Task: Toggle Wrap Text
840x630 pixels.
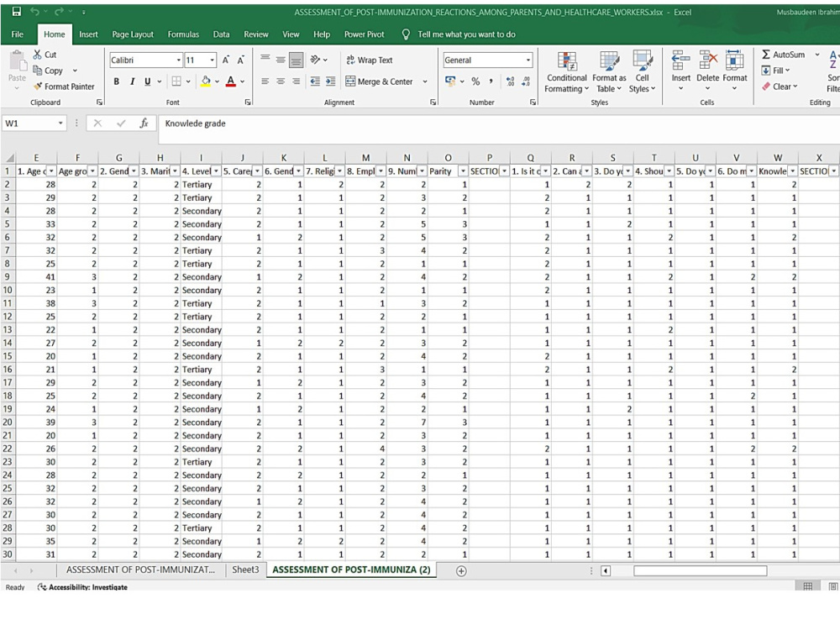Action: (369, 60)
